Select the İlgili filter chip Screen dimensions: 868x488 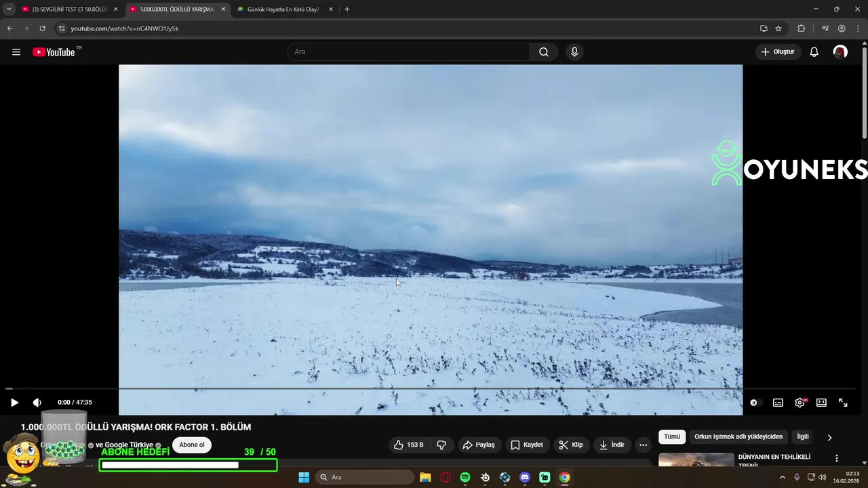803,437
